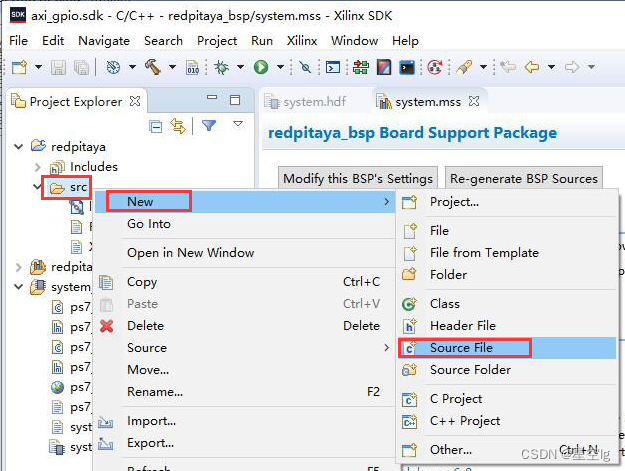625x471 pixels.
Task: Collapse the redpitaya project tree node
Action: 18,147
